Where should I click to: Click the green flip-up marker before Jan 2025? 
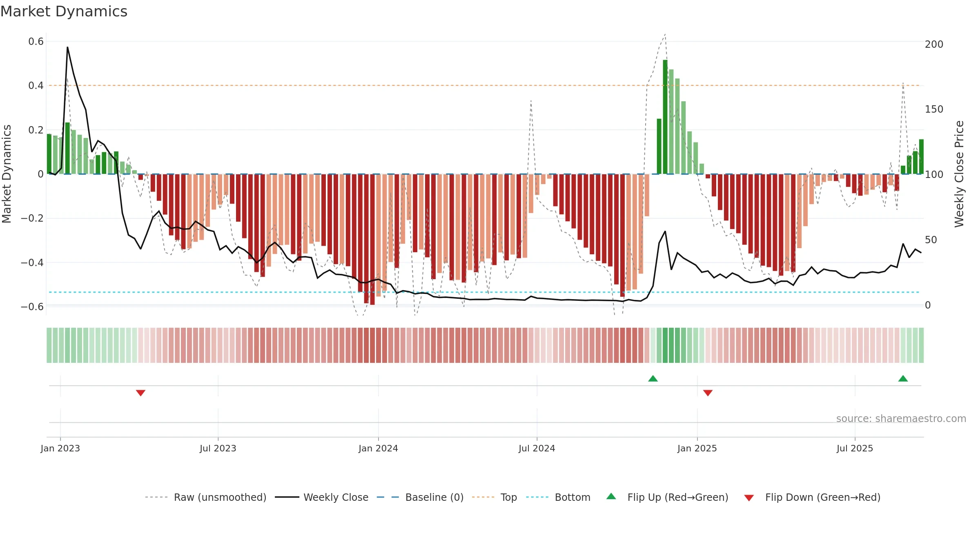tap(653, 378)
